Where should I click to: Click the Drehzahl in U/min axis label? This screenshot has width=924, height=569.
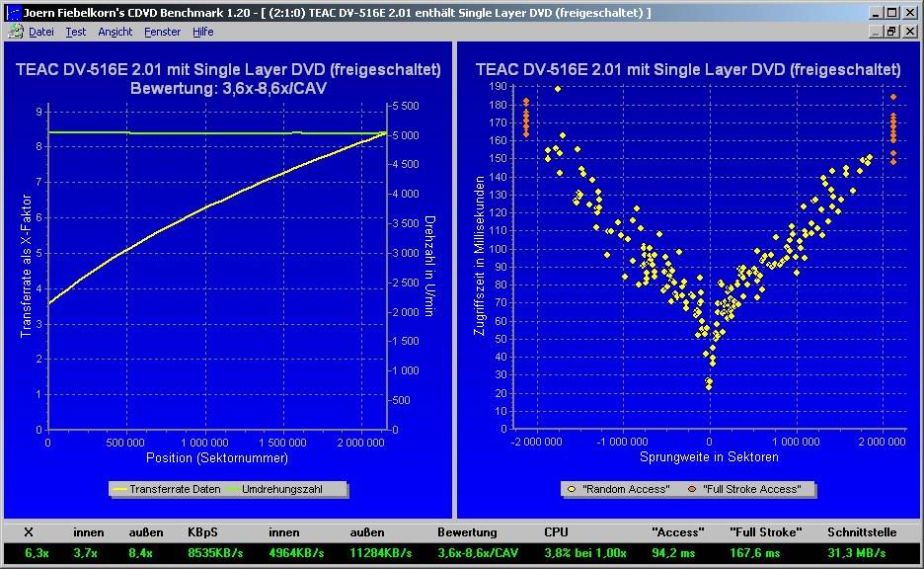(x=429, y=266)
